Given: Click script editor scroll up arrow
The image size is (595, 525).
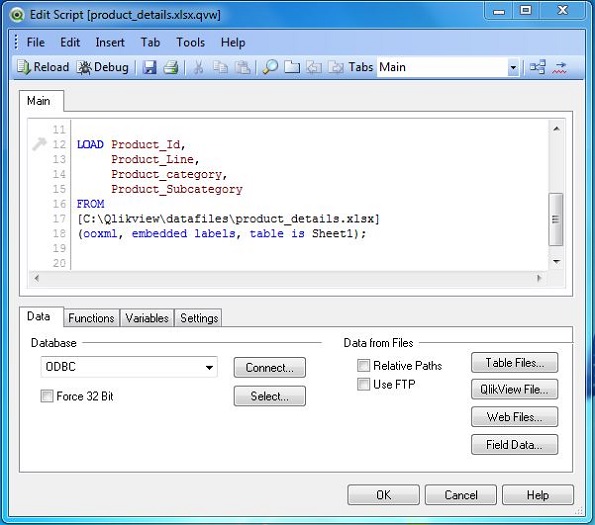Looking at the screenshot, I should (556, 129).
